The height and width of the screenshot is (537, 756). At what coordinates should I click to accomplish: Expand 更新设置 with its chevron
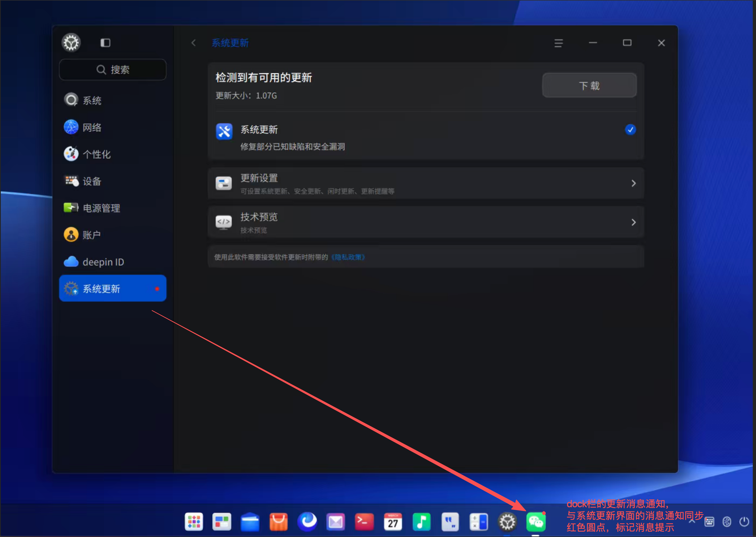pos(633,183)
